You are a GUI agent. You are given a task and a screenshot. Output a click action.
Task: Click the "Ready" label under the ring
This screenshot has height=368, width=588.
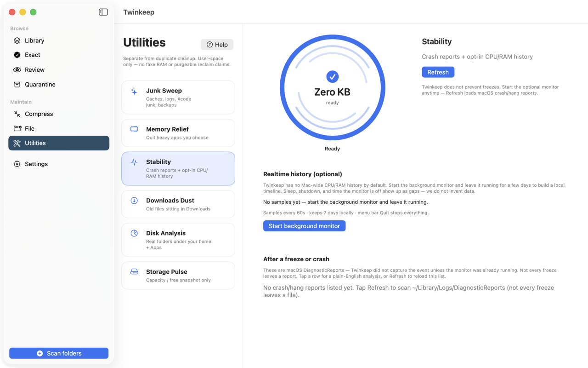pyautogui.click(x=333, y=149)
